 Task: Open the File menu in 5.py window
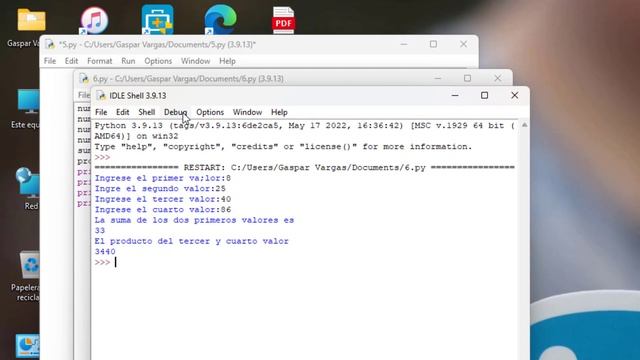coord(50,61)
